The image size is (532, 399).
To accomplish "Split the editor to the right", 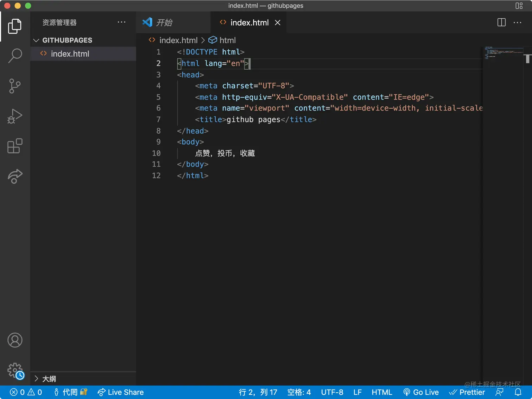I will pos(501,23).
